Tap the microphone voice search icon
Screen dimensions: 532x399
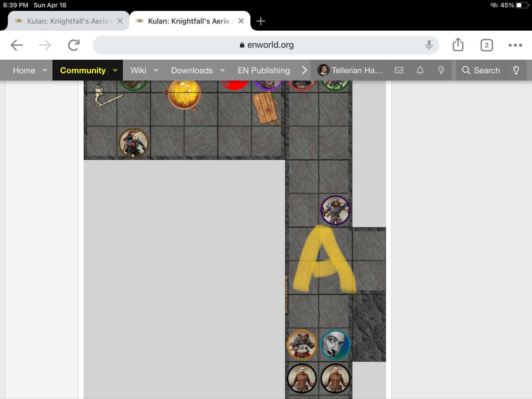pyautogui.click(x=429, y=45)
